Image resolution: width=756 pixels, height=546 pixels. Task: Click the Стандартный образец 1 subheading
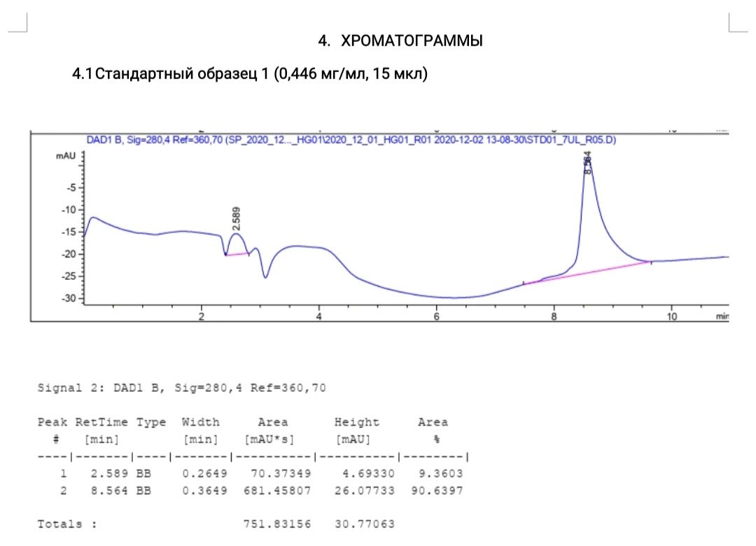tap(250, 74)
